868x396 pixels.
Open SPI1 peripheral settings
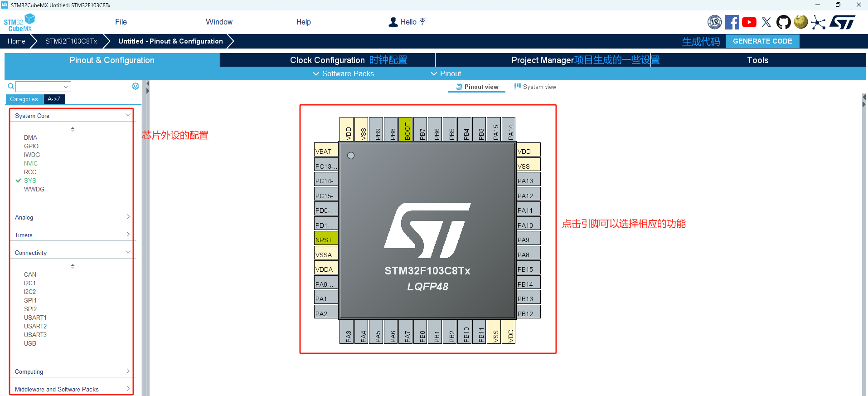click(x=30, y=300)
